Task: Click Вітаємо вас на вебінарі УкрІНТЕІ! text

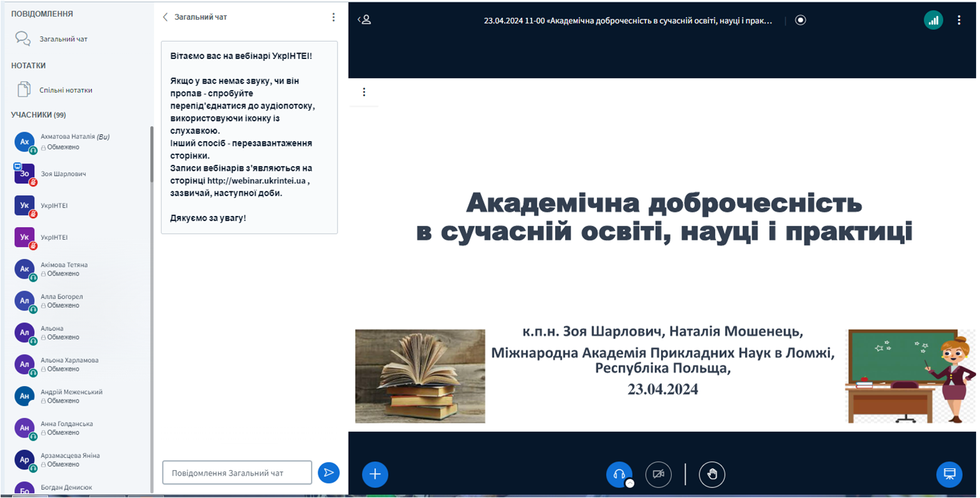Action: click(241, 56)
